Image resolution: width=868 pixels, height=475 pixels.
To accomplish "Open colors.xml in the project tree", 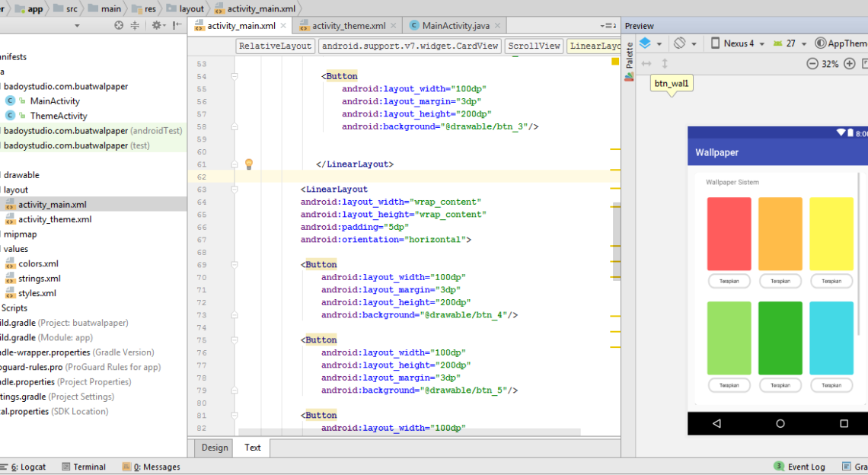I will tap(38, 263).
